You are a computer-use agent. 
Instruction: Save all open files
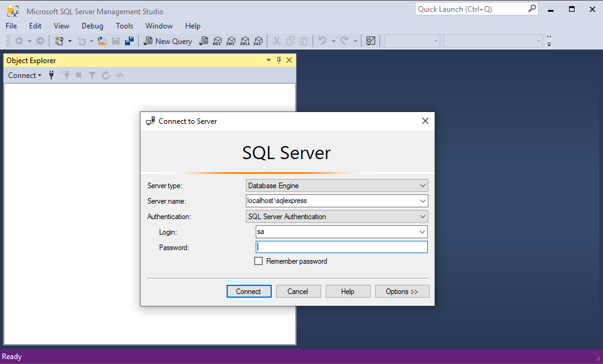(128, 41)
